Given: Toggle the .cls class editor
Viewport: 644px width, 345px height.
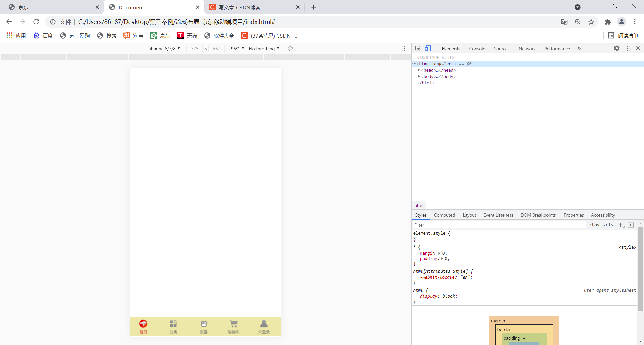Looking at the screenshot, I should (608, 225).
